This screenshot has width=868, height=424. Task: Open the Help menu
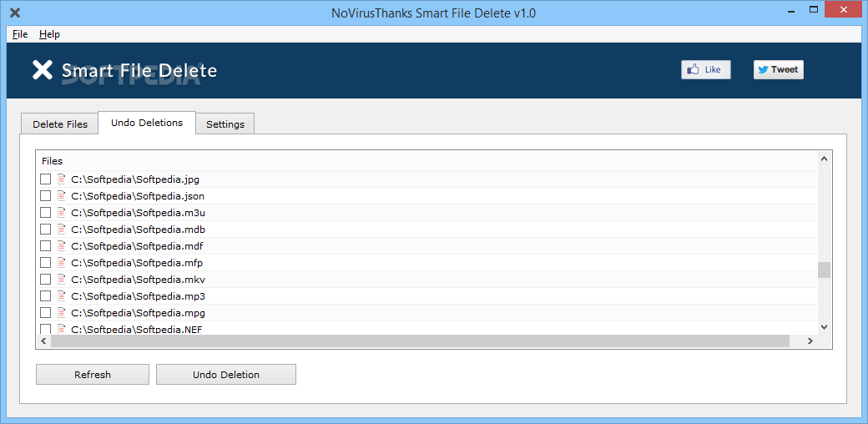click(49, 34)
